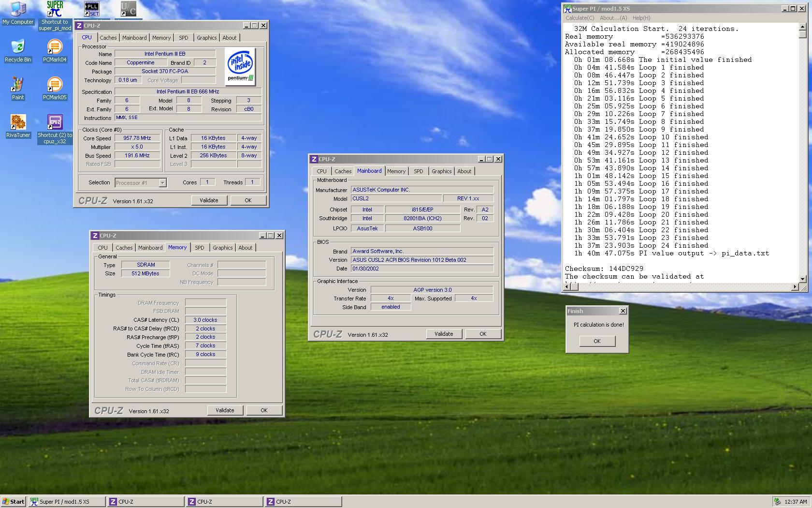This screenshot has width=812, height=508.
Task: Open the My Computer desktop icon
Action: 18,13
